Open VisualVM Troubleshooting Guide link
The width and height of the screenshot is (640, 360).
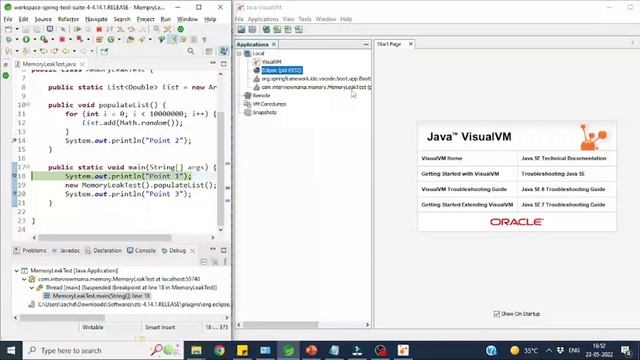point(464,189)
